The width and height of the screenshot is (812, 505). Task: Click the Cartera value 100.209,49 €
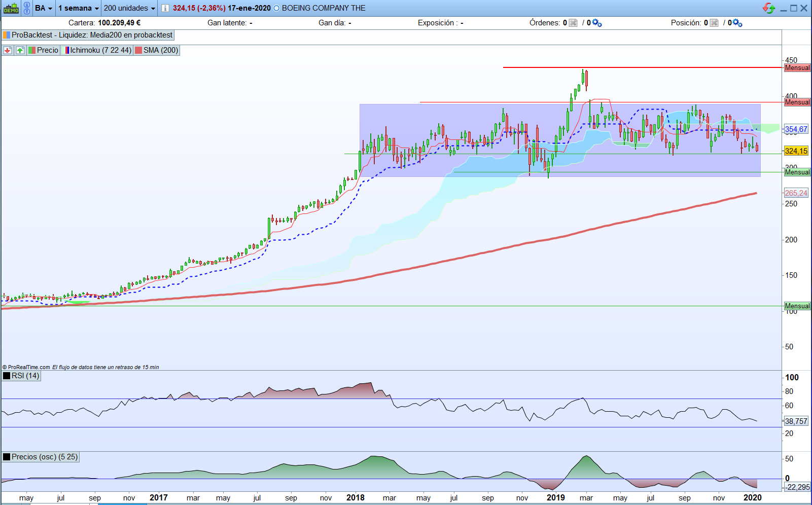[x=119, y=23]
